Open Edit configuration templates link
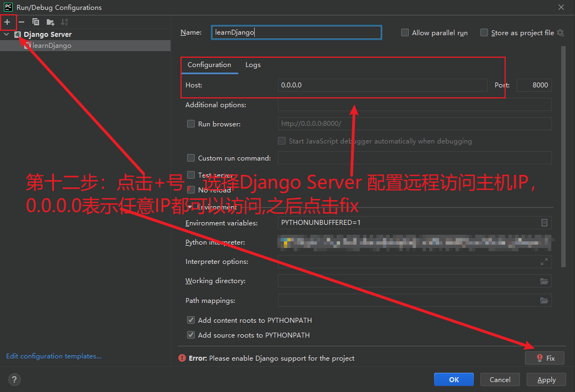The image size is (575, 392). (x=54, y=356)
